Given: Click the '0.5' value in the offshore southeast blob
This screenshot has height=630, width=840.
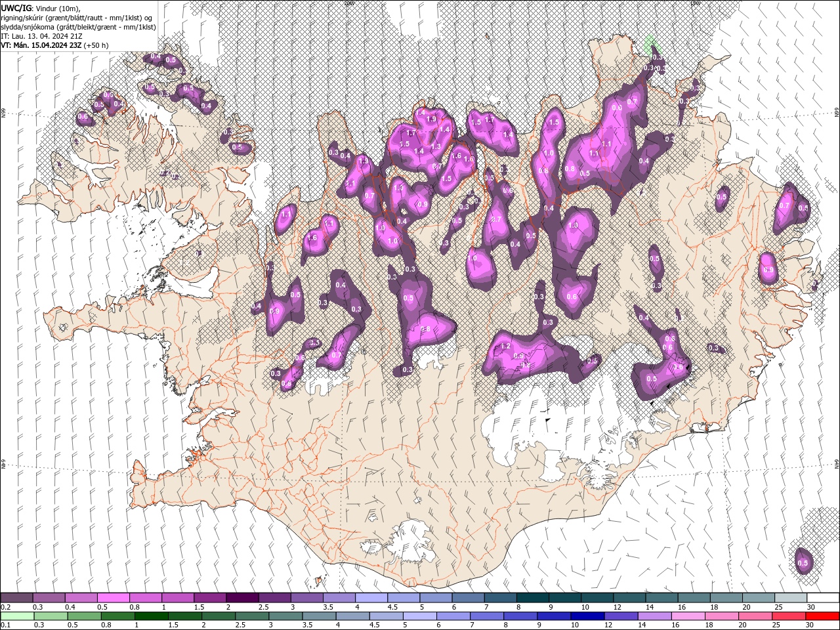Looking at the screenshot, I should click(x=803, y=563).
